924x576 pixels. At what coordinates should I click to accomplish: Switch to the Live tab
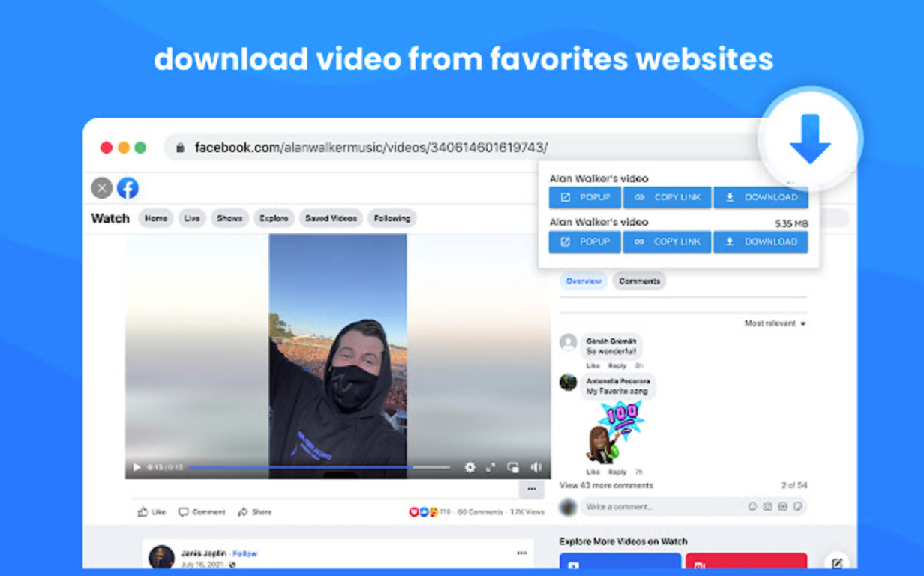(x=192, y=218)
